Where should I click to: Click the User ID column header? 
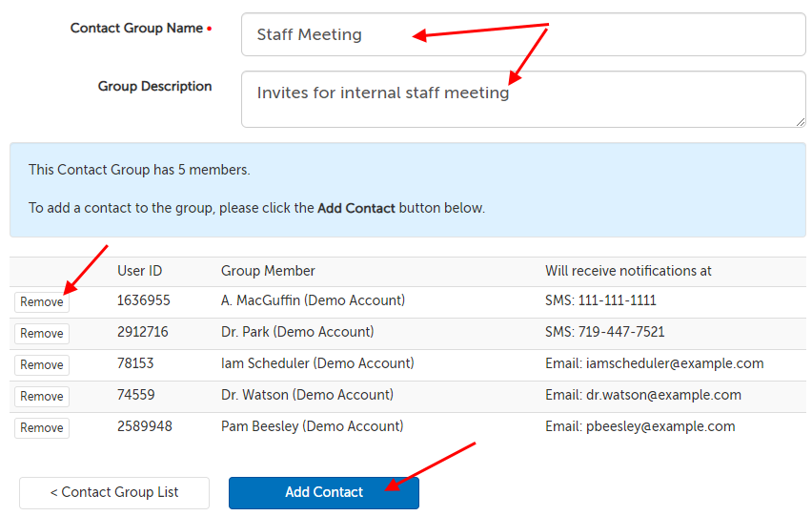click(x=139, y=272)
